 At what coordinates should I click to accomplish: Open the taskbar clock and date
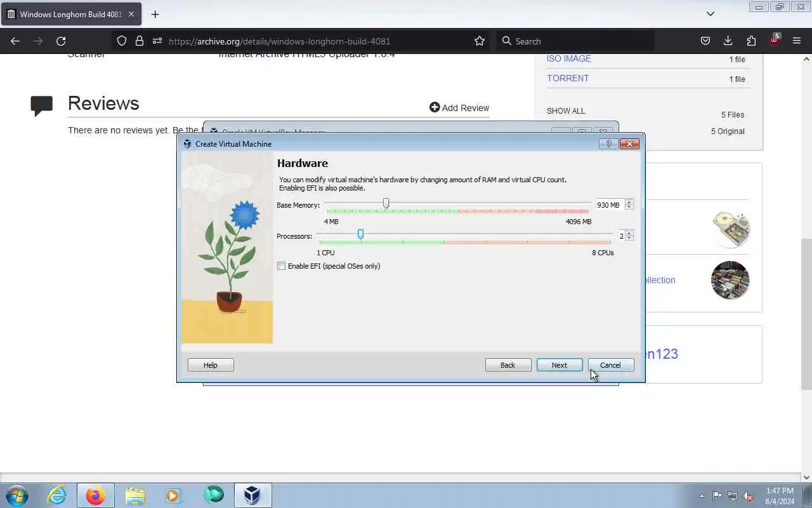[780, 496]
